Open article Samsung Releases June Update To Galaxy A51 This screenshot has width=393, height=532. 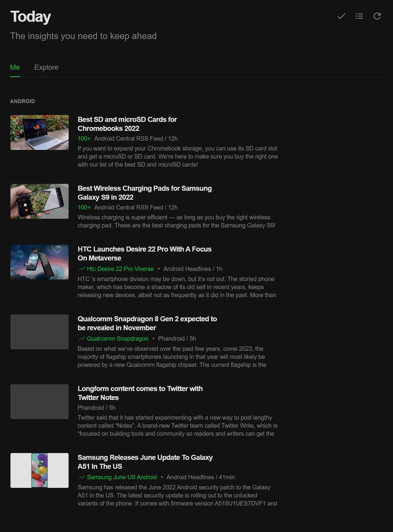click(x=145, y=462)
